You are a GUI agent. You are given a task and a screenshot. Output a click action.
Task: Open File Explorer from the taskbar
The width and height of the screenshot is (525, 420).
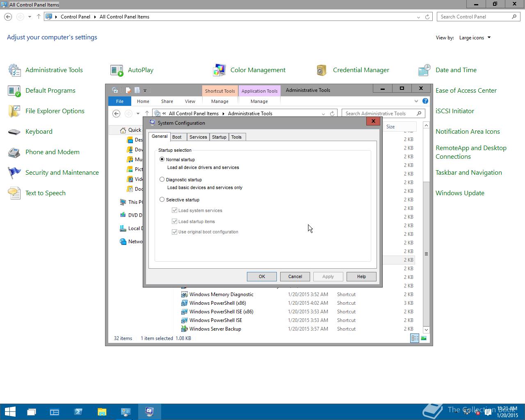(x=102, y=412)
